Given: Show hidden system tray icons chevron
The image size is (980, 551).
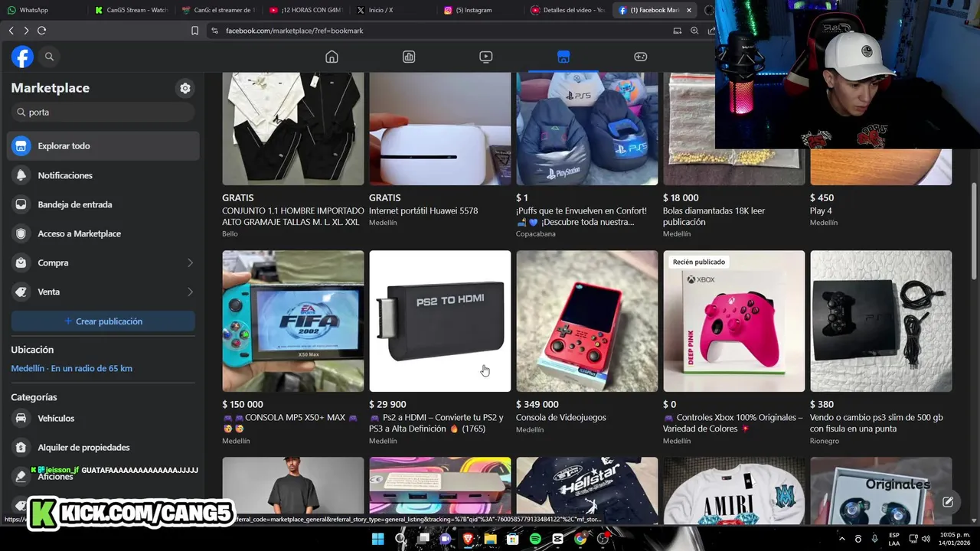Looking at the screenshot, I should point(841,539).
